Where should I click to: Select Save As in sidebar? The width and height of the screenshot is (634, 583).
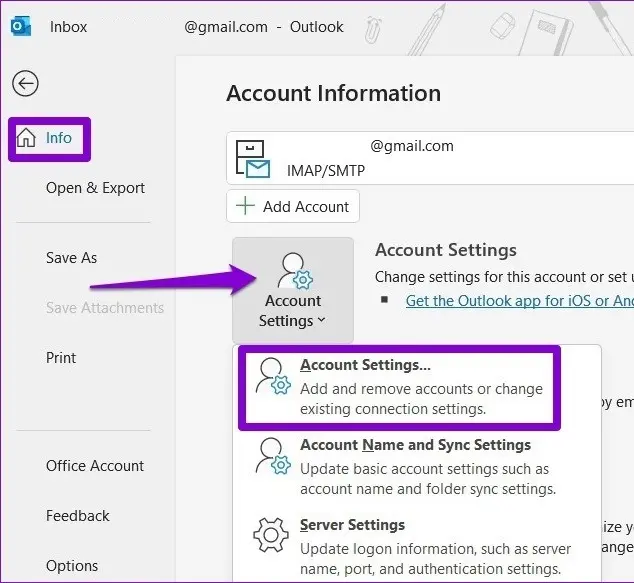pos(71,258)
